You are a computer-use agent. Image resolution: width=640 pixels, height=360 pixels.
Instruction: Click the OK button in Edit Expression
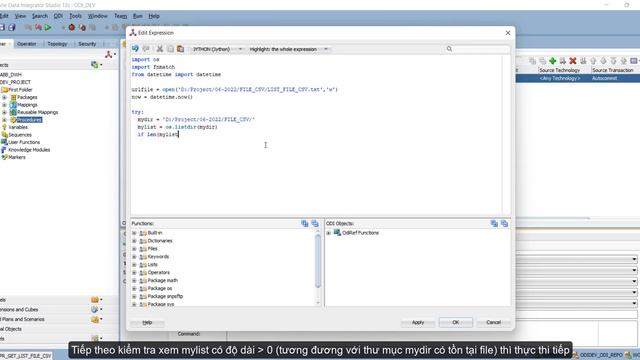(x=456, y=322)
